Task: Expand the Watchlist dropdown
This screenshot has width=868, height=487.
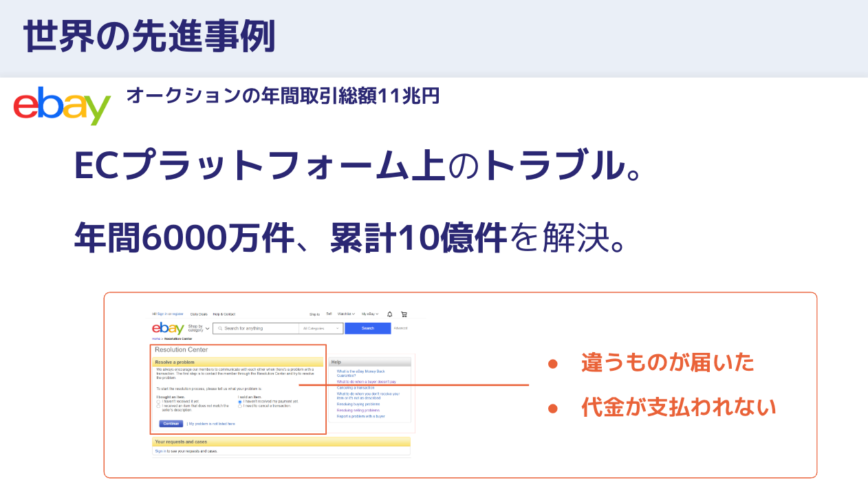Action: [x=346, y=314]
